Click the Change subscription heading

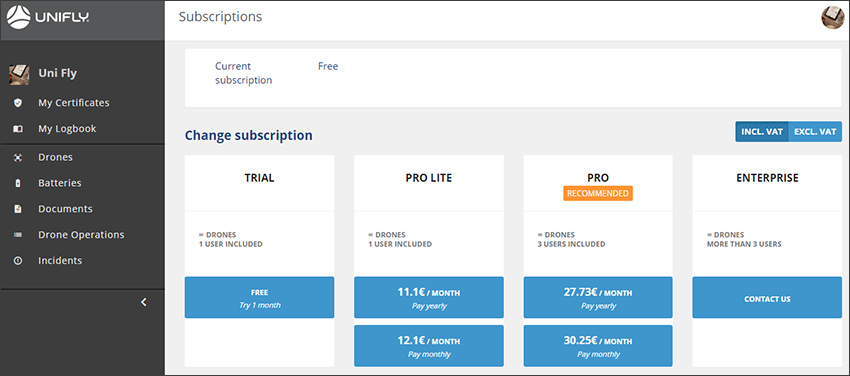249,135
